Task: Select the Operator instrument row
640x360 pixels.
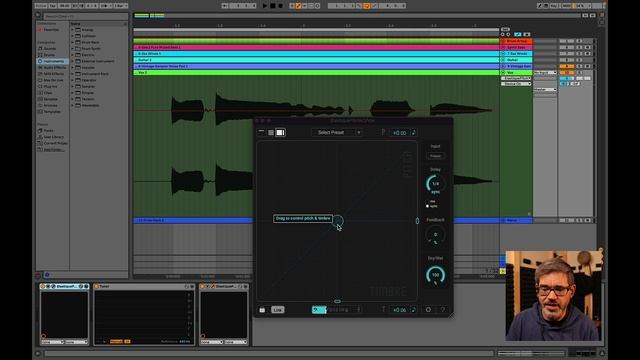Action: (x=99, y=80)
